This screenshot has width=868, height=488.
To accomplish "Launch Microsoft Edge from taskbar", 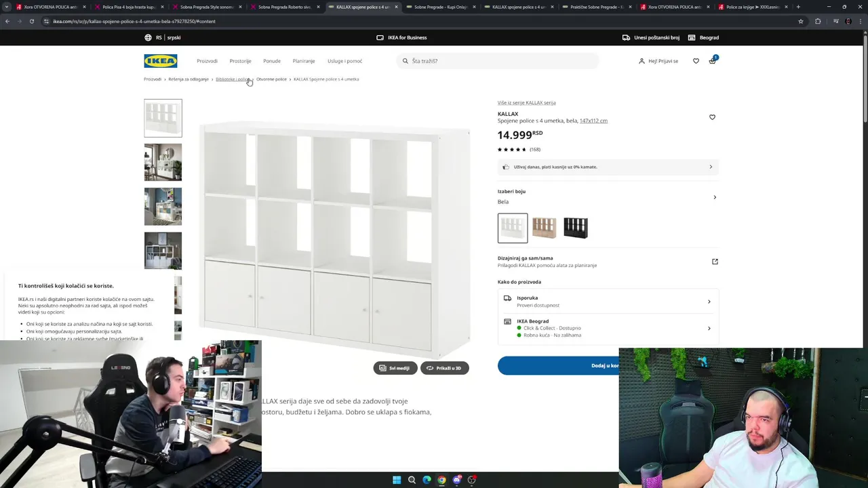I will coord(427,480).
